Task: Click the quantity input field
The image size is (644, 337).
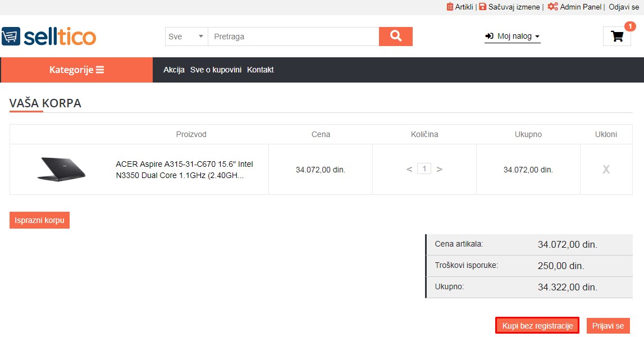Action: [424, 168]
